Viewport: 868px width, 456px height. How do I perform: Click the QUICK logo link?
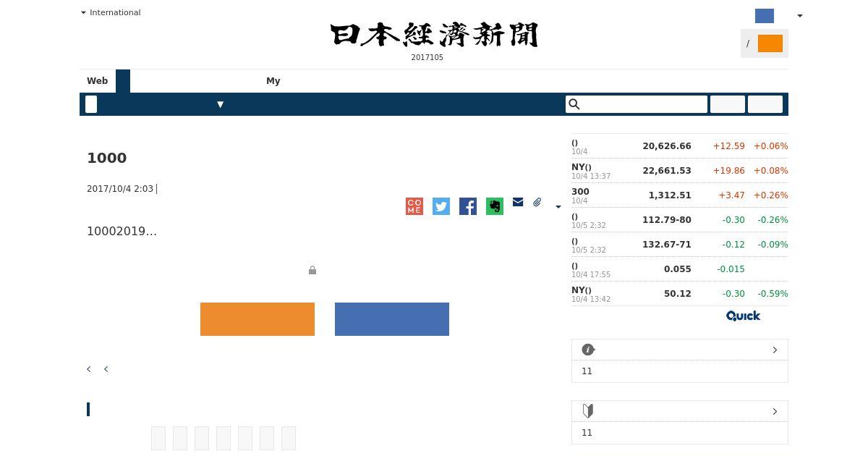744,316
